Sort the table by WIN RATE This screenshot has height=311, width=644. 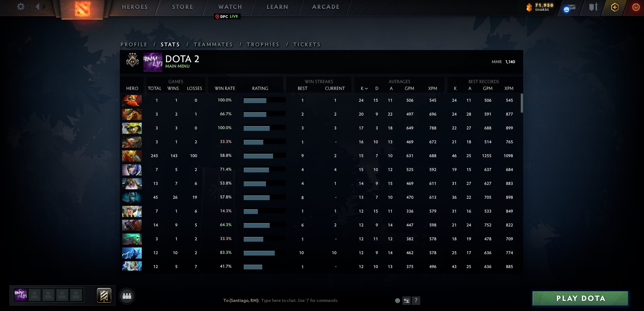(225, 88)
